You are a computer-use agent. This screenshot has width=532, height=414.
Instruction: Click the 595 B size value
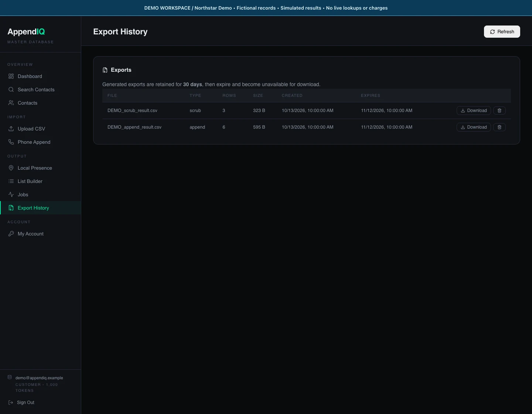coord(259,127)
